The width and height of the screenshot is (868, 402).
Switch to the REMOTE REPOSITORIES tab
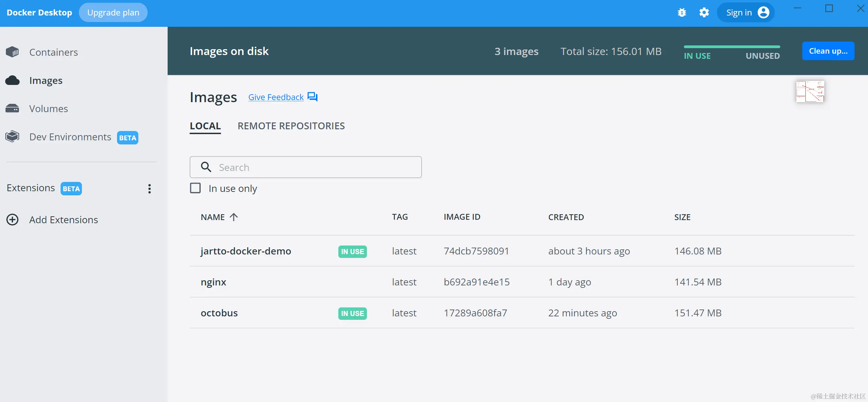[x=291, y=126]
